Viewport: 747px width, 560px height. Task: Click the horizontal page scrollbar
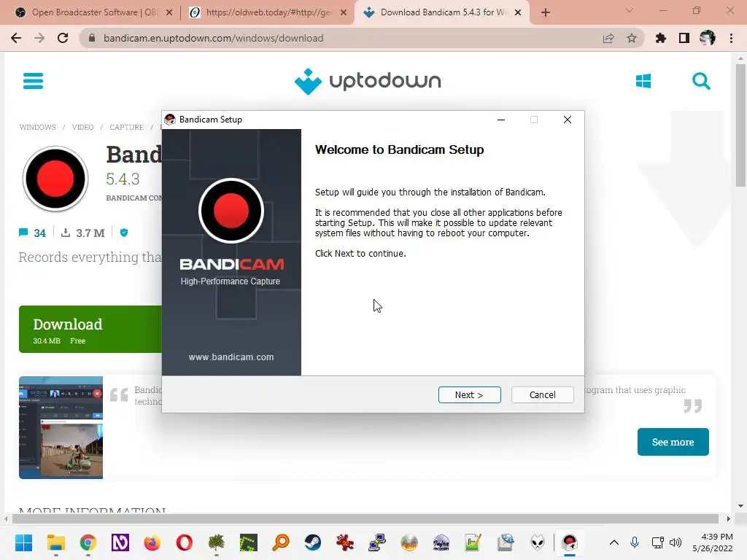coord(364,518)
